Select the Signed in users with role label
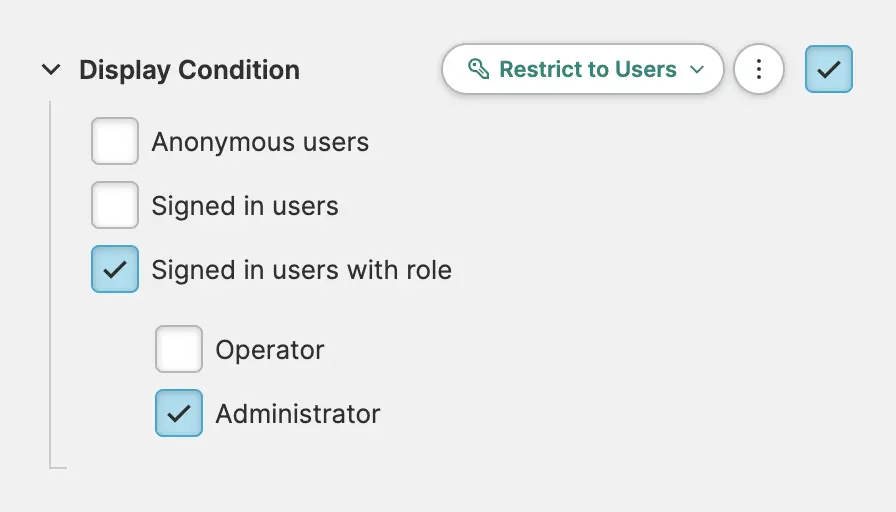This screenshot has height=512, width=896. point(301,270)
